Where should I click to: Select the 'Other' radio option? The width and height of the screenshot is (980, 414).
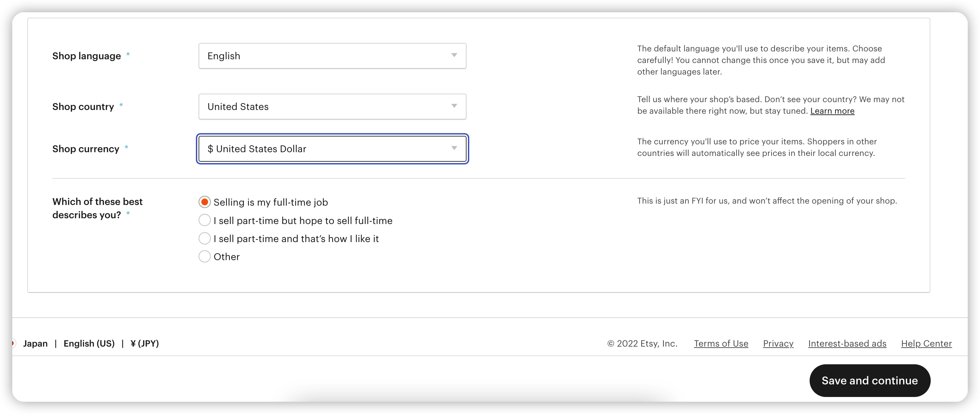[205, 257]
